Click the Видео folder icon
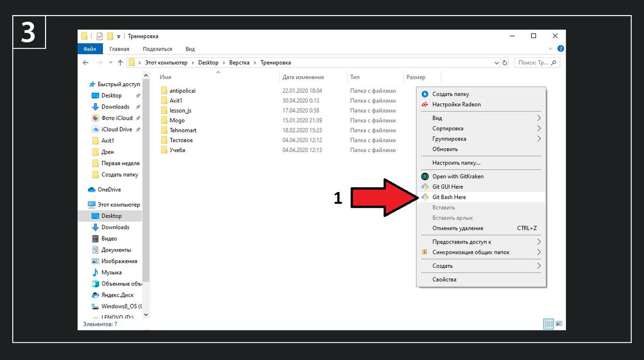The image size is (644, 360). (96, 238)
